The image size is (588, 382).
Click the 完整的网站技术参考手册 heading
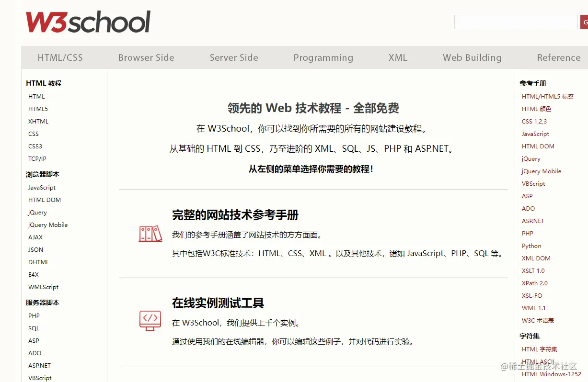(235, 215)
